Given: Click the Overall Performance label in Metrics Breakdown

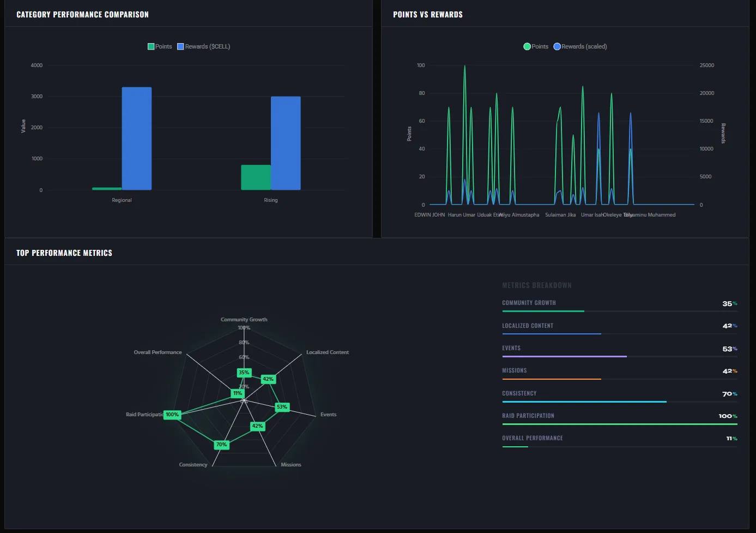Looking at the screenshot, I should [533, 438].
